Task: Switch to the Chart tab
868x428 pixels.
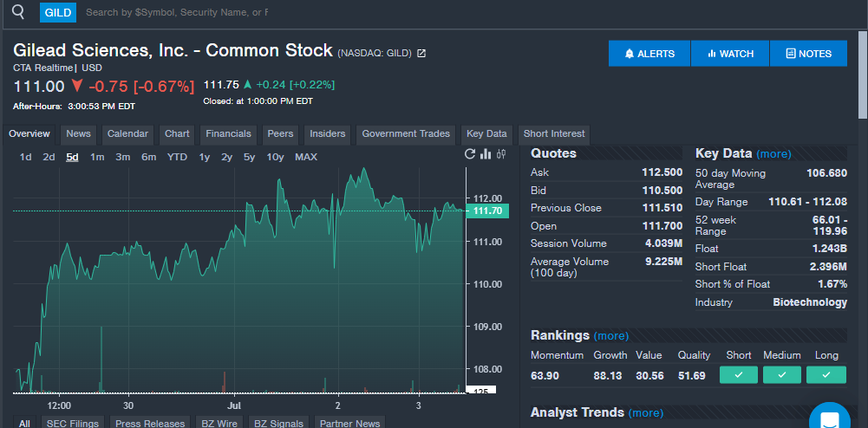Action: 177,133
